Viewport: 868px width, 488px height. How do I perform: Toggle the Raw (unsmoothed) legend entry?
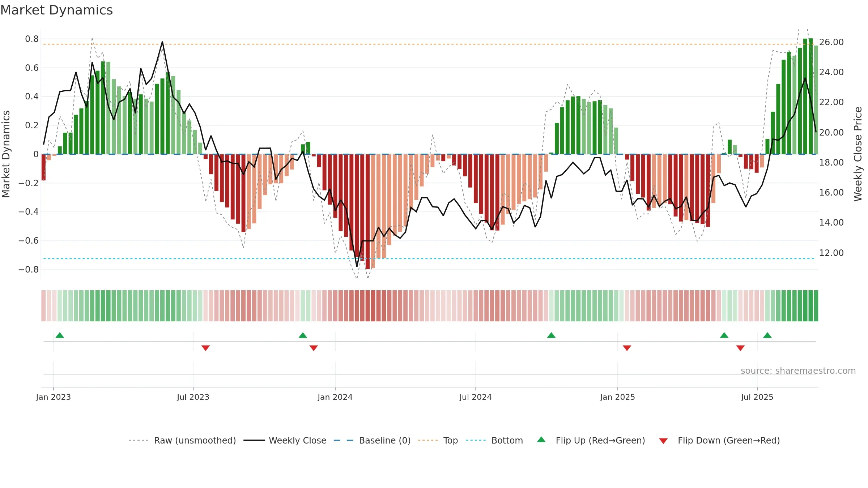click(182, 440)
